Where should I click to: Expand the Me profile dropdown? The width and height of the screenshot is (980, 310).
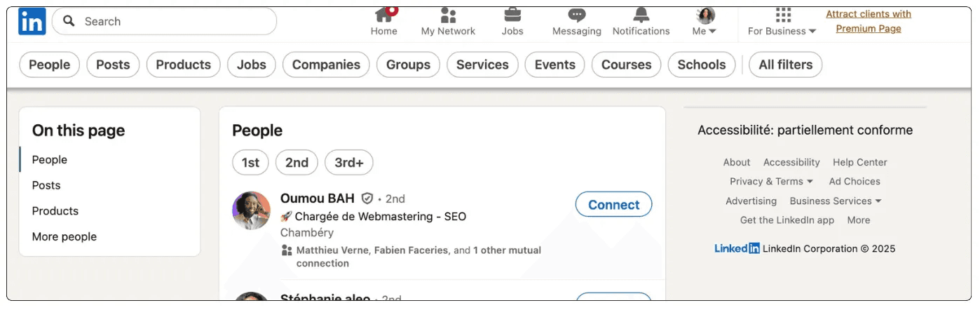pos(705,21)
